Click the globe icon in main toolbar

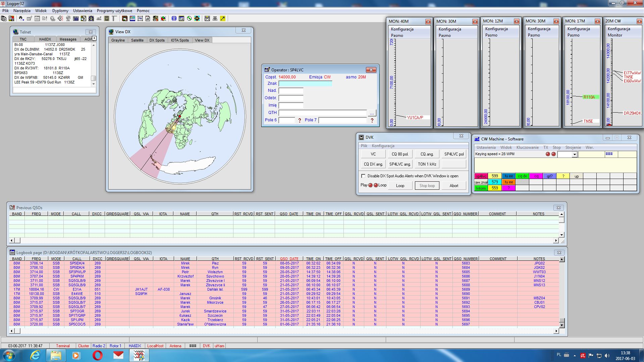[68, 18]
